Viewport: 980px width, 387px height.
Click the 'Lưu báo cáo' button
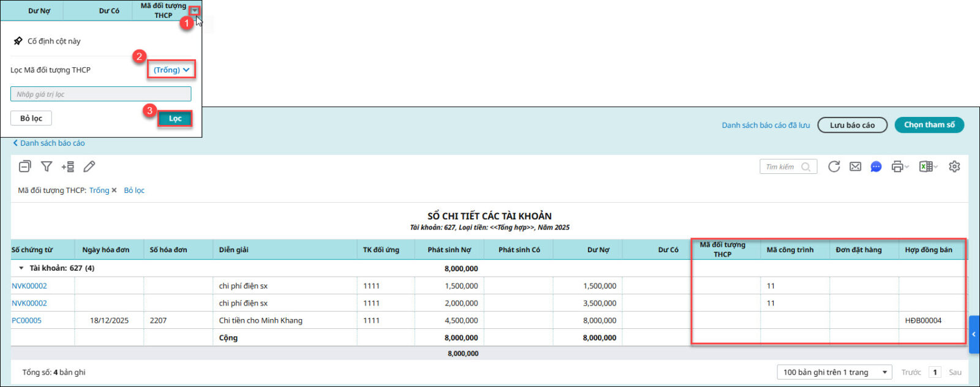[852, 125]
